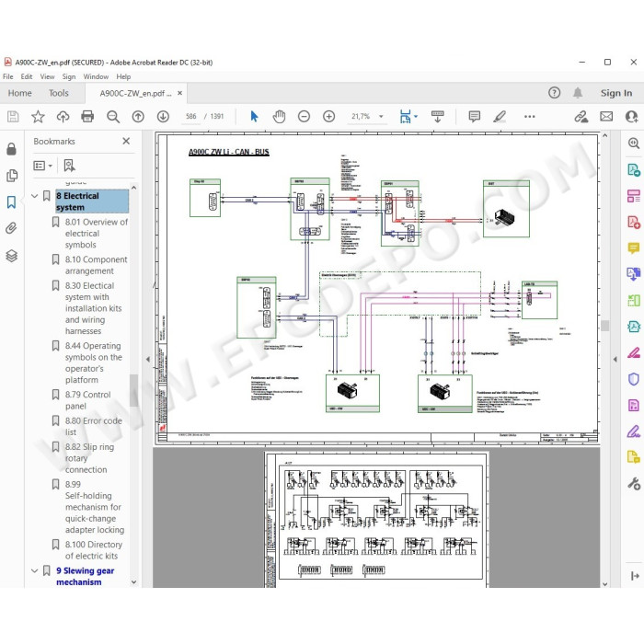Image resolution: width=644 pixels, height=644 pixels.
Task: Select the highlight pen tool
Action: point(500,117)
